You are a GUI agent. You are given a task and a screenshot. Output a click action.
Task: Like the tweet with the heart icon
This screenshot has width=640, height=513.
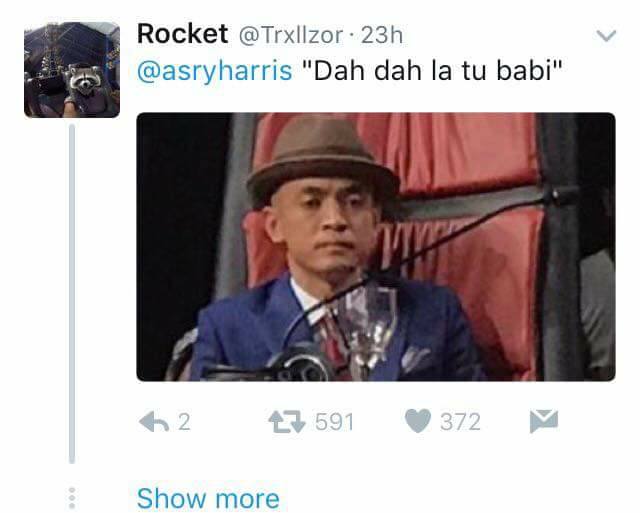click(x=418, y=421)
